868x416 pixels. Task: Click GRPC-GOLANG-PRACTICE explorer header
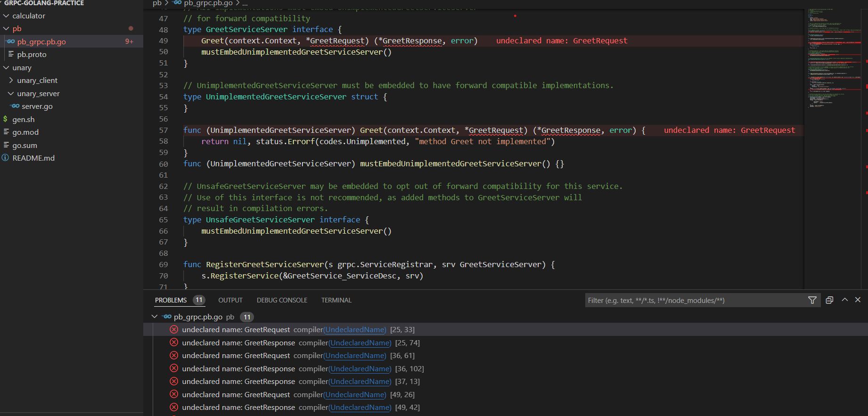[44, 3]
